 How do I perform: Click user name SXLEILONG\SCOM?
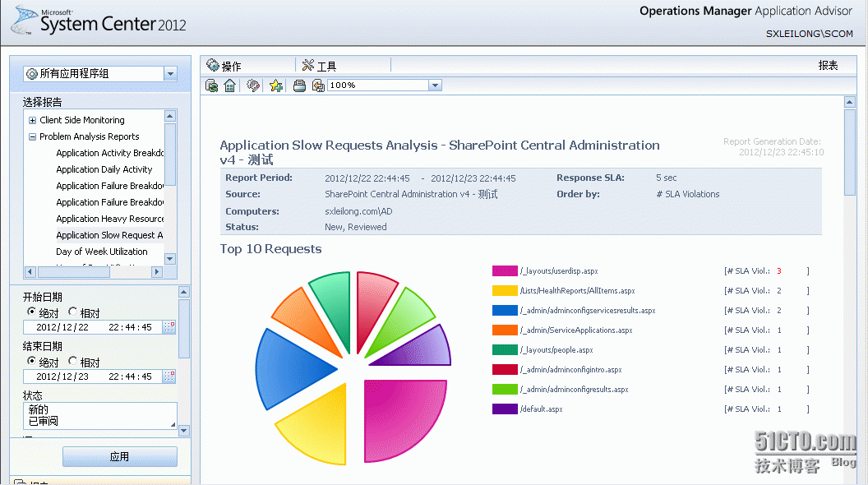point(810,34)
